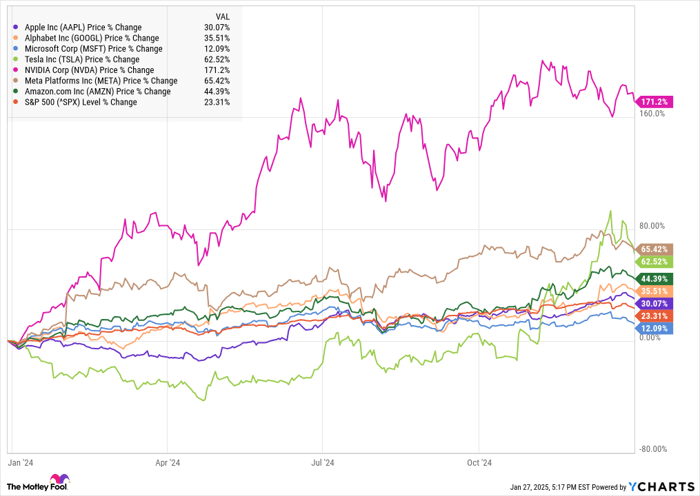
Task: Click the 62.52% Tesla end-value badge
Action: click(x=656, y=260)
